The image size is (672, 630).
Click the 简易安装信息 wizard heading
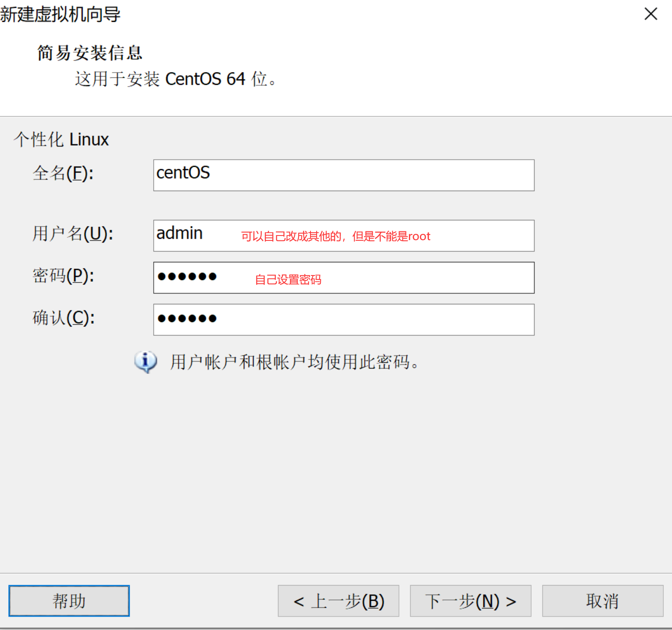pos(89,53)
